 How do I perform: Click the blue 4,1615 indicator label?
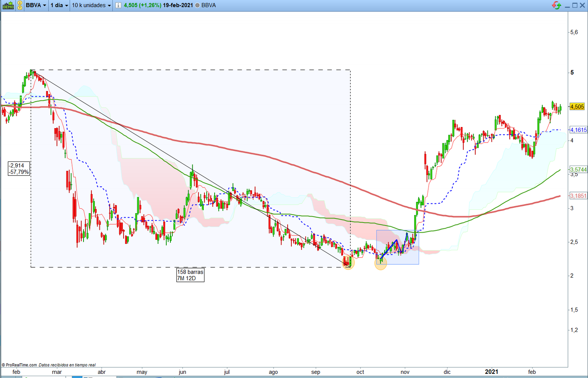tap(579, 130)
